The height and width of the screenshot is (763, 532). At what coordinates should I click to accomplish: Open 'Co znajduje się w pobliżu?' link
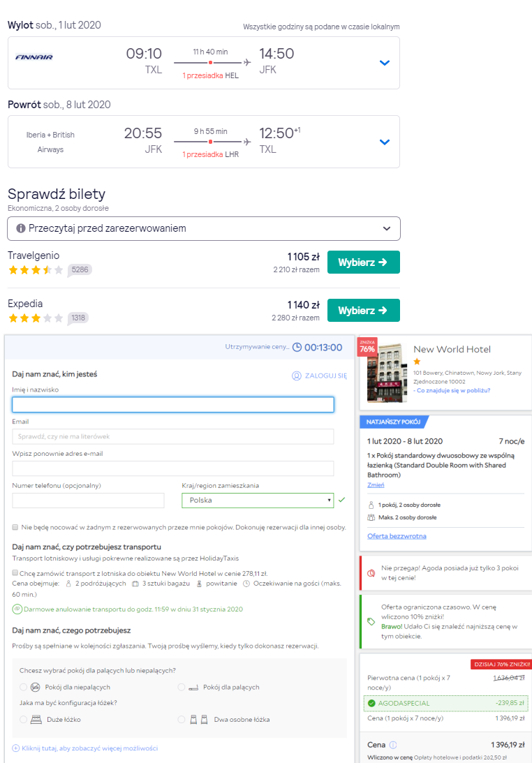tap(454, 390)
